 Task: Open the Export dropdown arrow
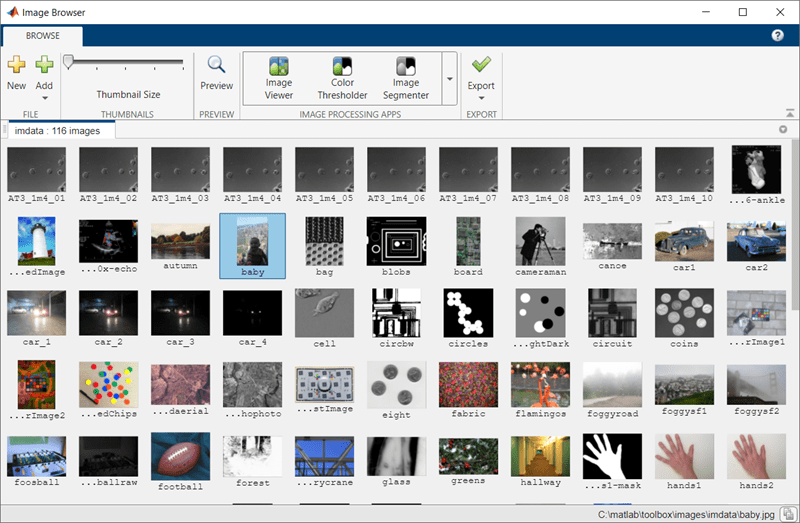click(481, 98)
